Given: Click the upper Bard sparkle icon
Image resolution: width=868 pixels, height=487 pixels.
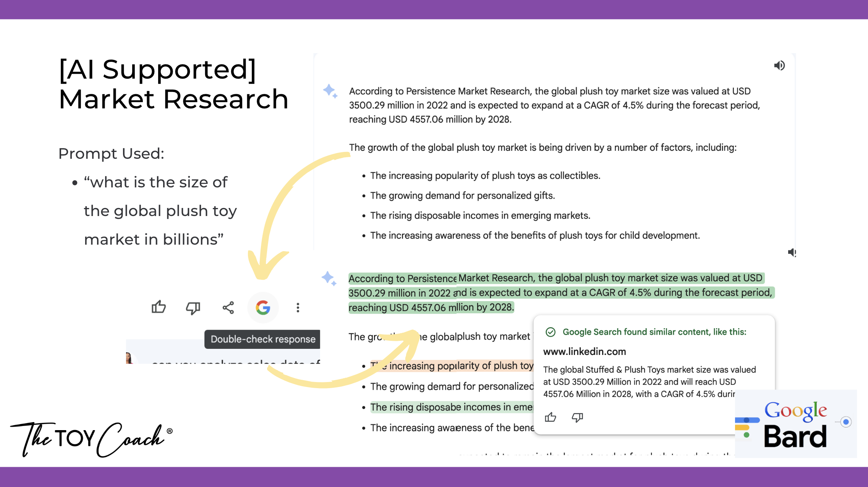Looking at the screenshot, I should 330,91.
